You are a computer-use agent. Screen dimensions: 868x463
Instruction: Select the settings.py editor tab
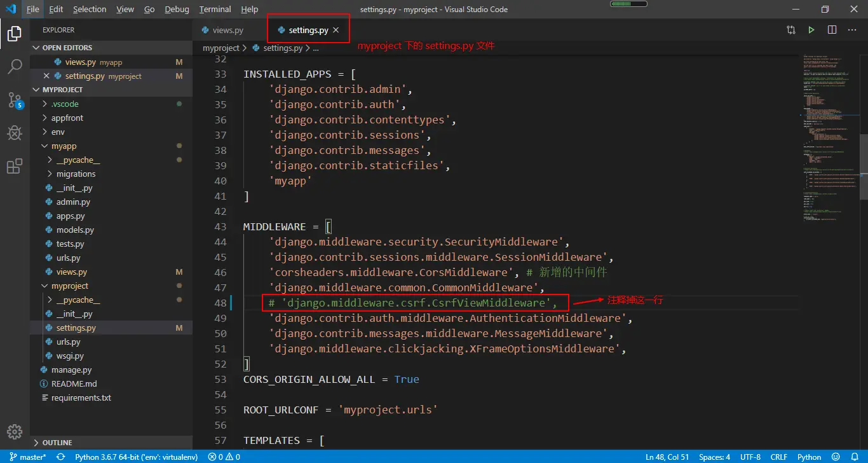308,30
